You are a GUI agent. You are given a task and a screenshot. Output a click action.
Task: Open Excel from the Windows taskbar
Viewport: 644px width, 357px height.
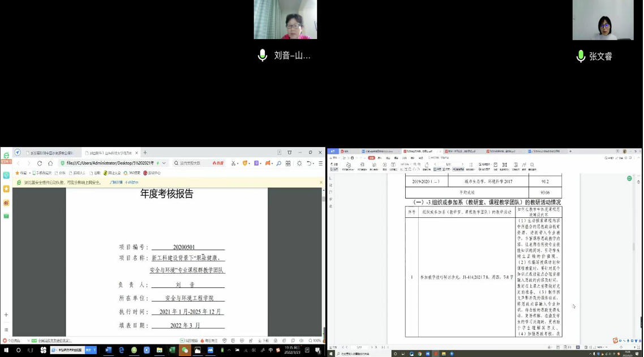[172, 350]
